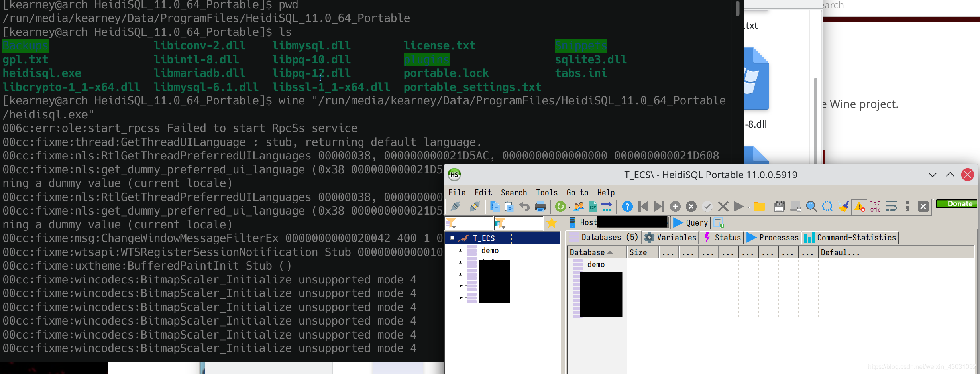Open the Go to menu
Screen dimensions: 980x374
[x=577, y=193]
